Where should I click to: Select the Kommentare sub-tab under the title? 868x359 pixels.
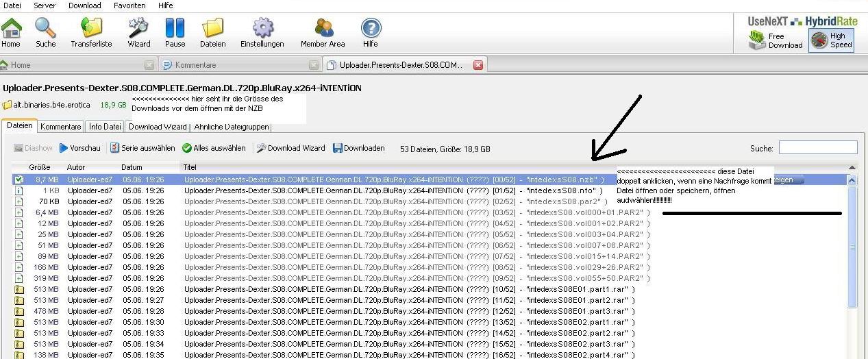click(61, 127)
